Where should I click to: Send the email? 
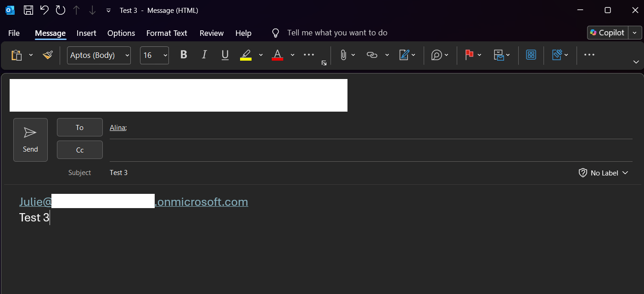[30, 140]
